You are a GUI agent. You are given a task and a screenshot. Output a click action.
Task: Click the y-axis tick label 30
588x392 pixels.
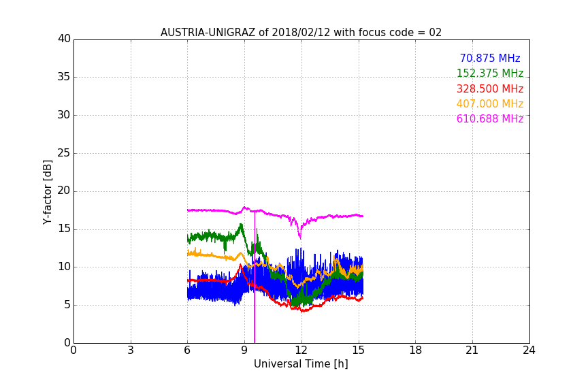click(64, 115)
